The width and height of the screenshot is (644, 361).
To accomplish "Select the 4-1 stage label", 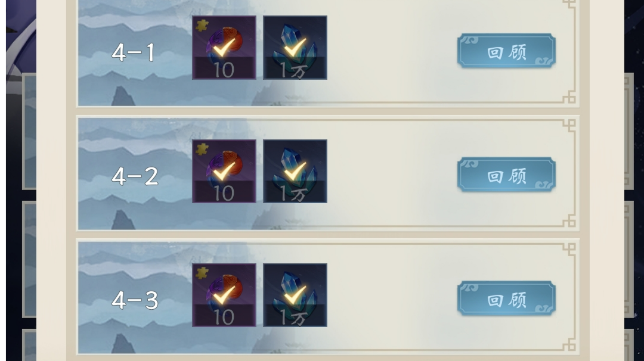I will point(134,52).
